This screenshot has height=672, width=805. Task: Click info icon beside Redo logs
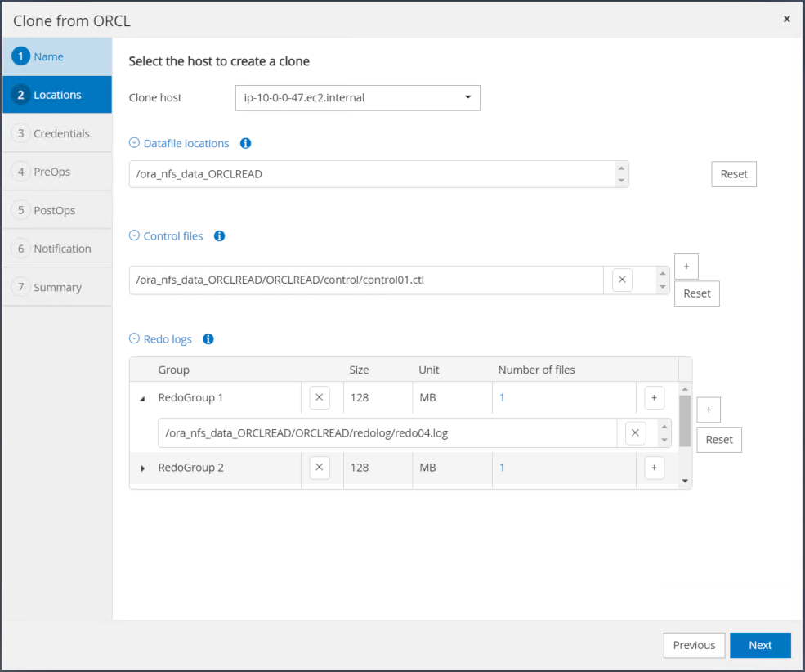tap(208, 338)
